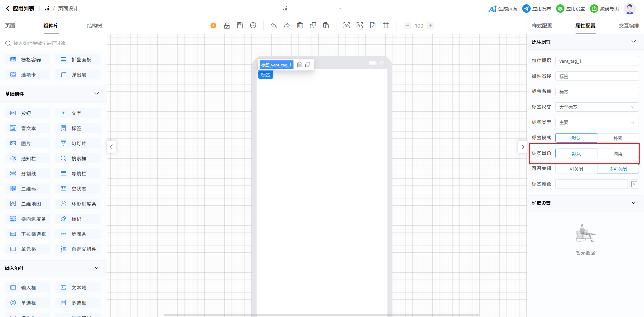Set 标签模式 to 朴素
The width and height of the screenshot is (644, 317).
coord(618,138)
